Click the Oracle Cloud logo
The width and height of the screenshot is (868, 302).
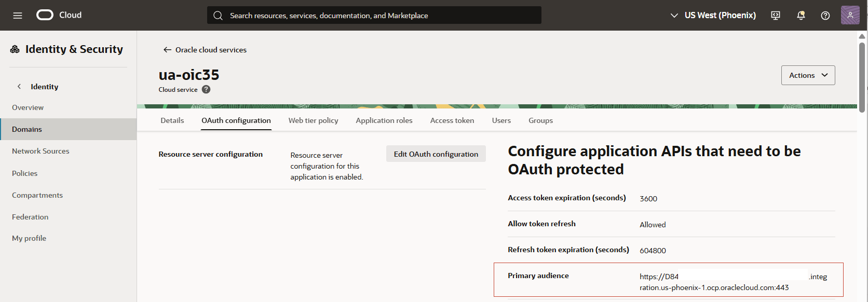59,15
